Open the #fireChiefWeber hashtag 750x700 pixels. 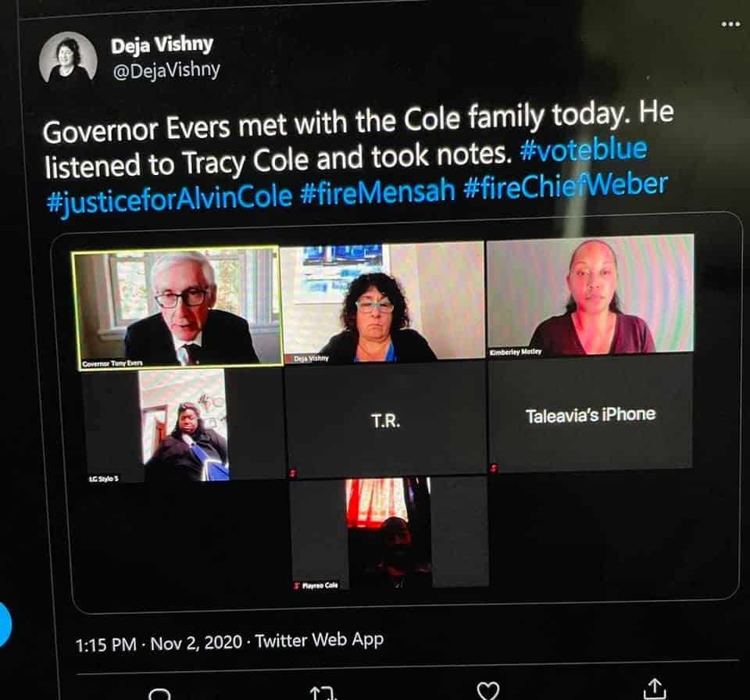(566, 185)
